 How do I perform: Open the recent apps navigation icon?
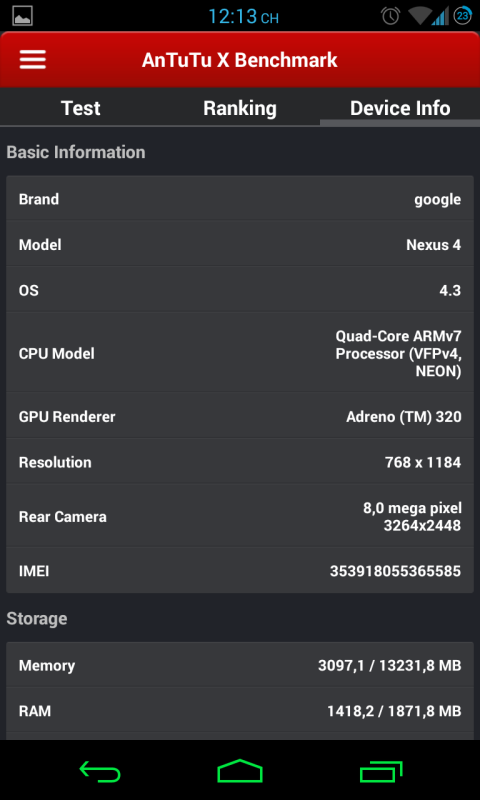pyautogui.click(x=381, y=771)
